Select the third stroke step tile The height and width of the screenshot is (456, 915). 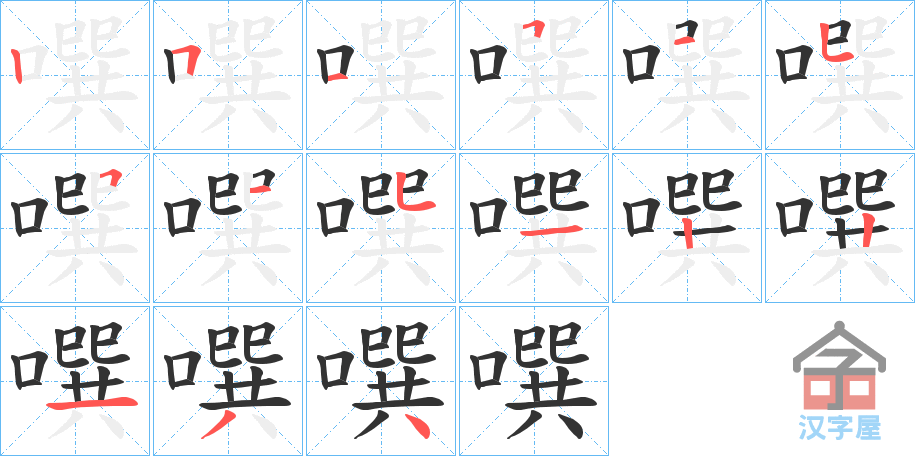click(380, 75)
